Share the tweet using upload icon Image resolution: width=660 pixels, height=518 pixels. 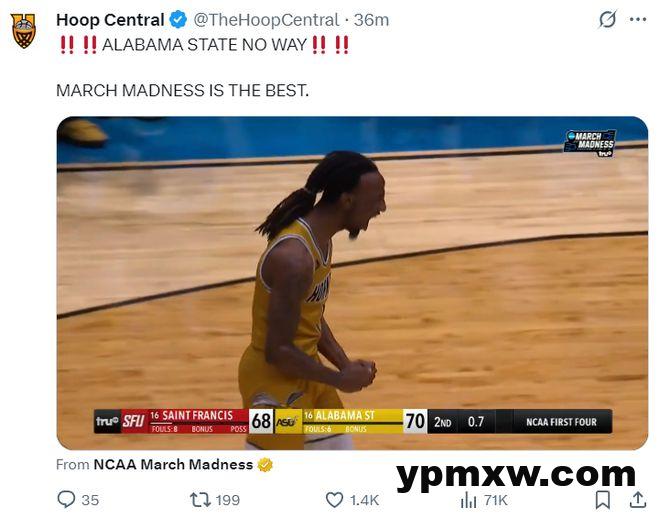coord(637,499)
